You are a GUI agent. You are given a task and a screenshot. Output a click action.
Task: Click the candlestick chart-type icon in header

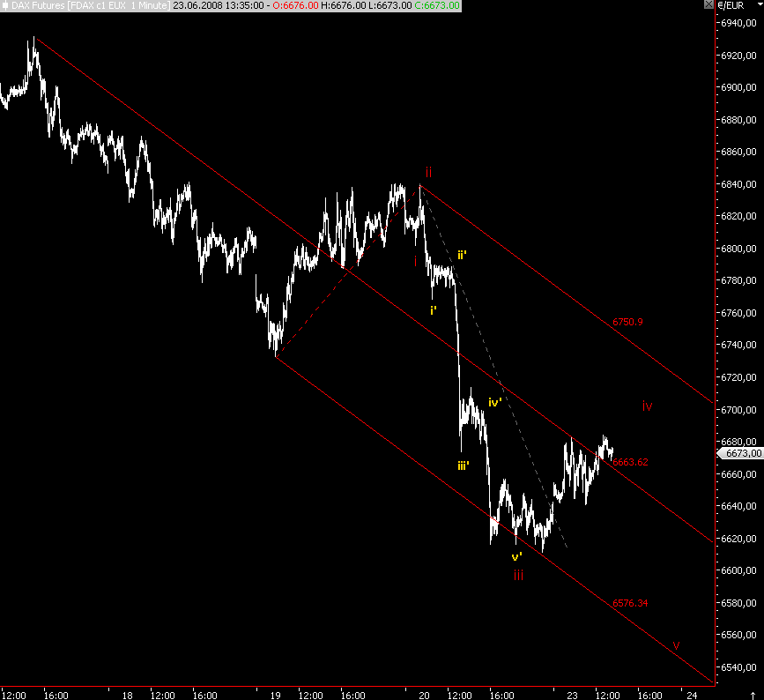[x=5, y=5]
